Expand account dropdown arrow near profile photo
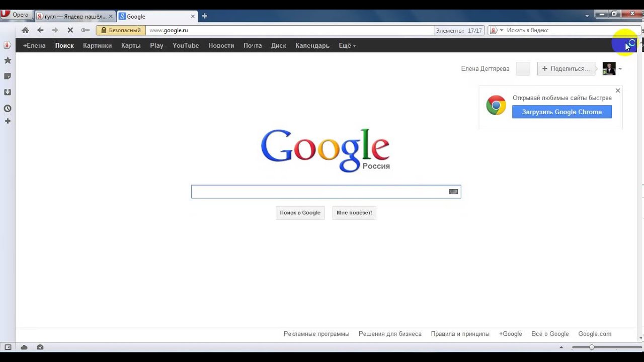This screenshot has width=644, height=362. (x=620, y=69)
